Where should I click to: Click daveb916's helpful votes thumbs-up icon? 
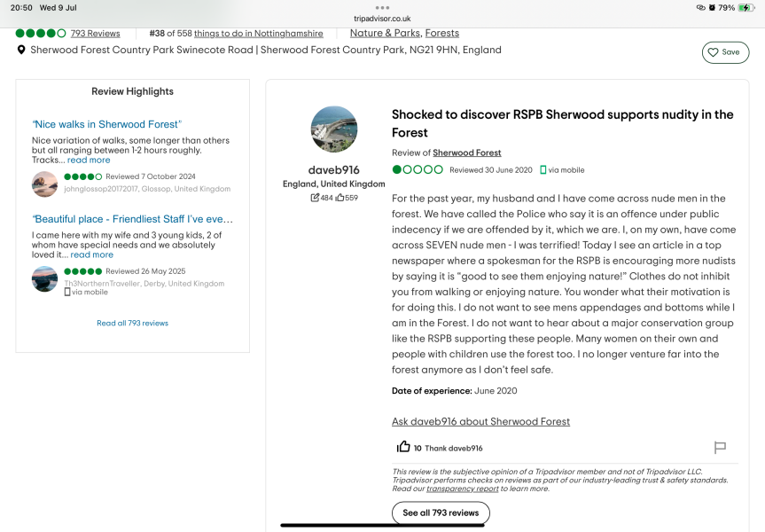click(340, 198)
